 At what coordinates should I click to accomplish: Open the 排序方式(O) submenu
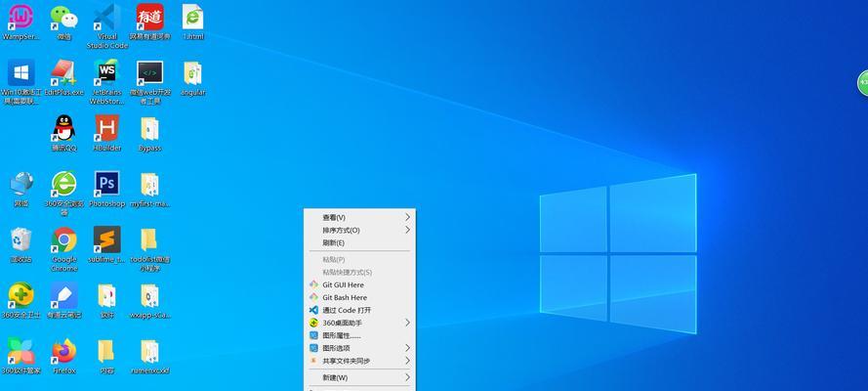point(359,230)
